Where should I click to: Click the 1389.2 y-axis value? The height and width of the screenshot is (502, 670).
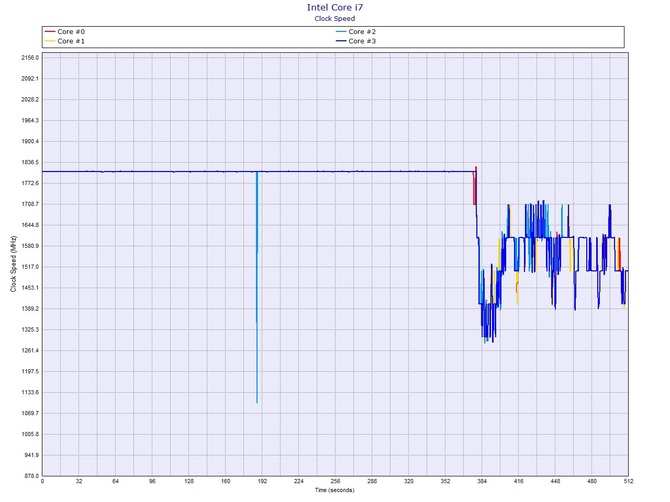click(x=30, y=308)
